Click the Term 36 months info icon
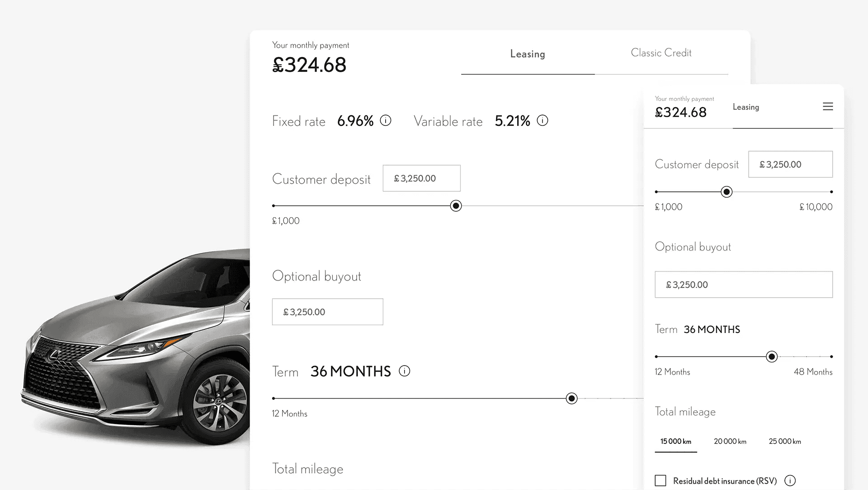The image size is (868, 490). pyautogui.click(x=405, y=371)
